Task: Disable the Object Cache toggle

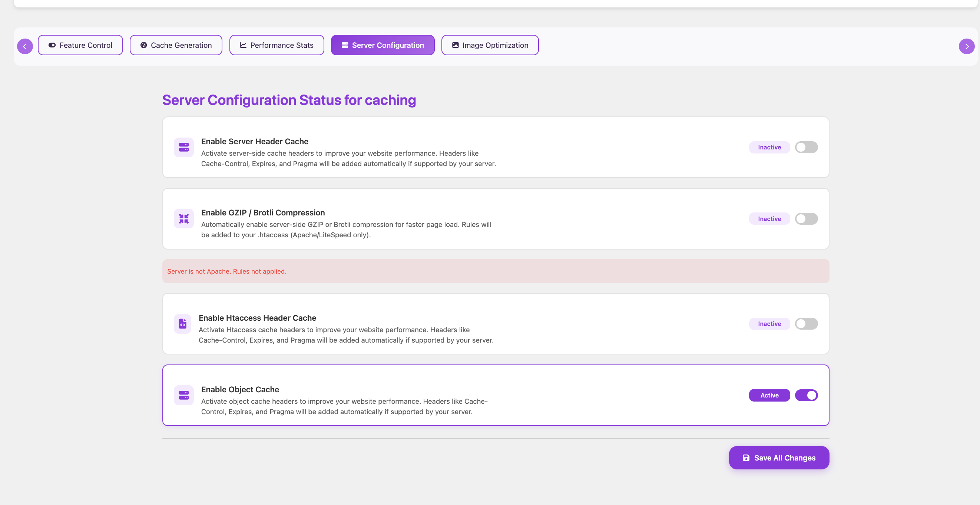Action: click(x=806, y=395)
